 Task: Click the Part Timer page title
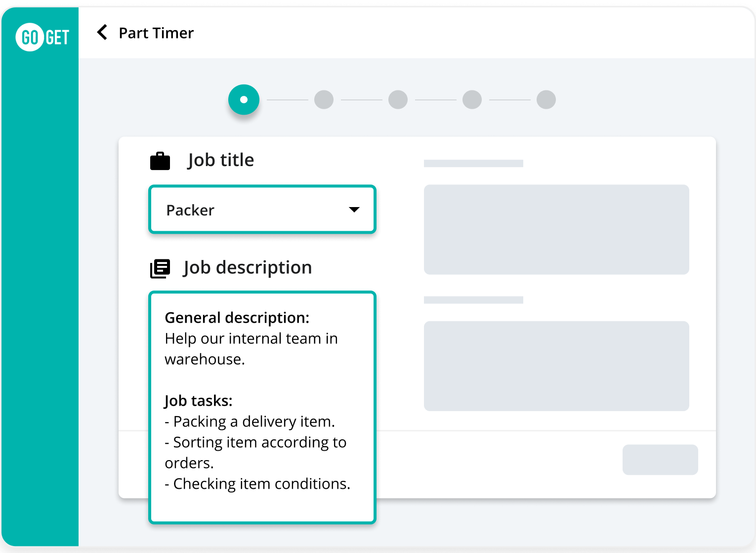click(x=156, y=33)
